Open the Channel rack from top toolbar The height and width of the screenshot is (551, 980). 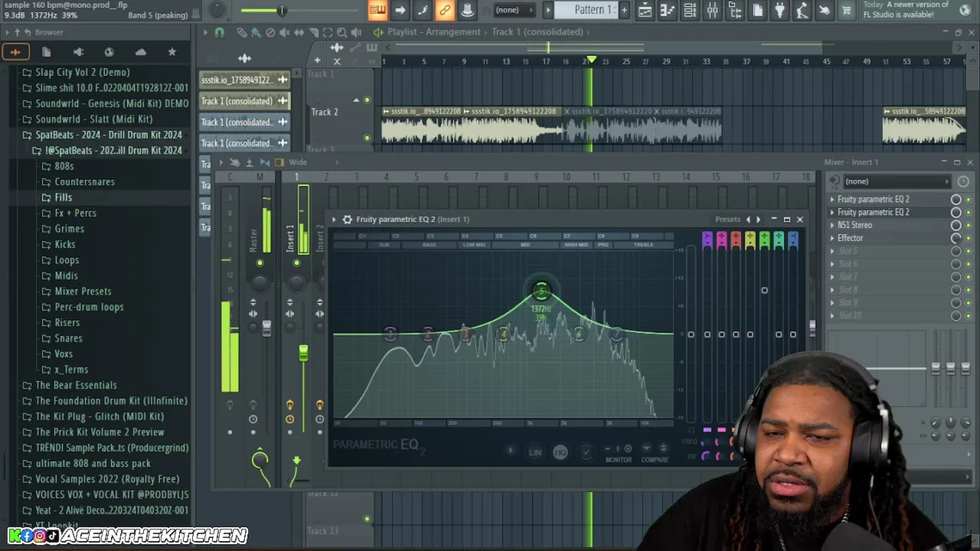click(690, 10)
